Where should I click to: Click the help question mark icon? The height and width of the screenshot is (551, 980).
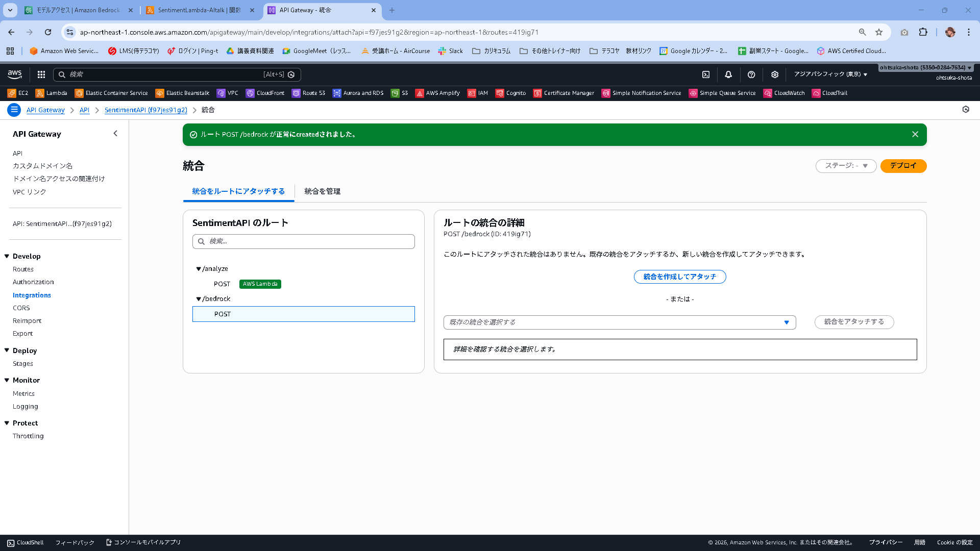click(x=751, y=74)
